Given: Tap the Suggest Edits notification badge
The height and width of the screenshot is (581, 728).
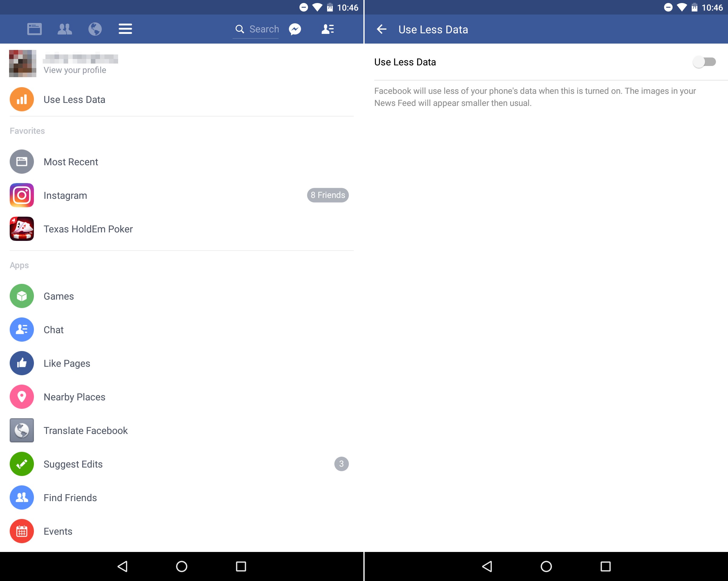Looking at the screenshot, I should [x=341, y=464].
